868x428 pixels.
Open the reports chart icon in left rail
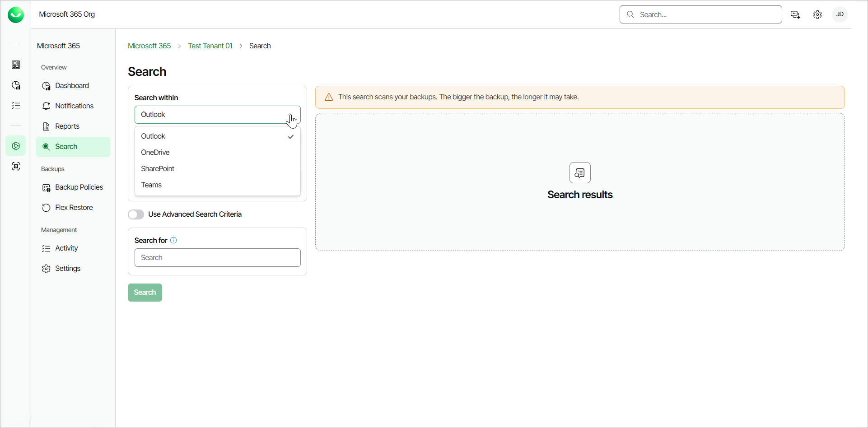(x=16, y=85)
